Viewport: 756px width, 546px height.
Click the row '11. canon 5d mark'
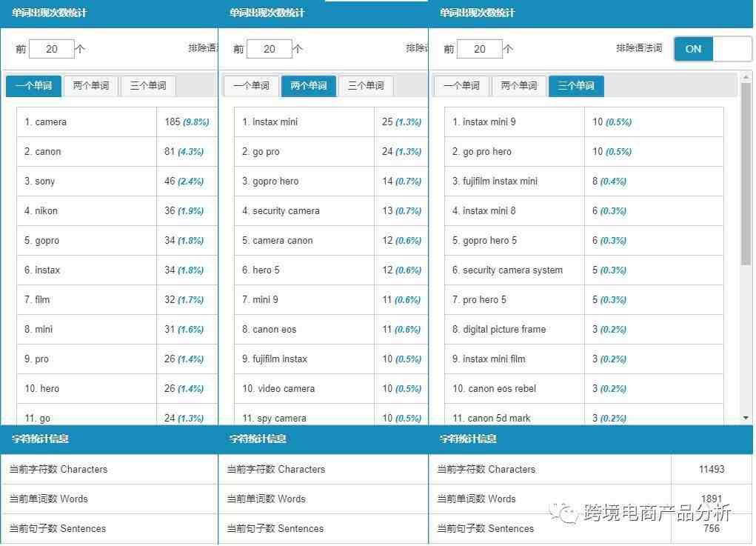pyautogui.click(x=584, y=415)
